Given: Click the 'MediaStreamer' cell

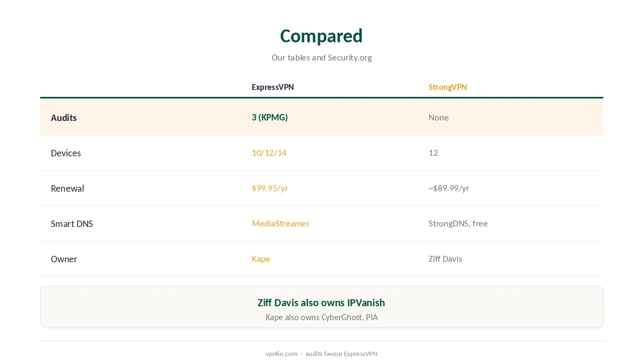Looking at the screenshot, I should (x=281, y=223).
